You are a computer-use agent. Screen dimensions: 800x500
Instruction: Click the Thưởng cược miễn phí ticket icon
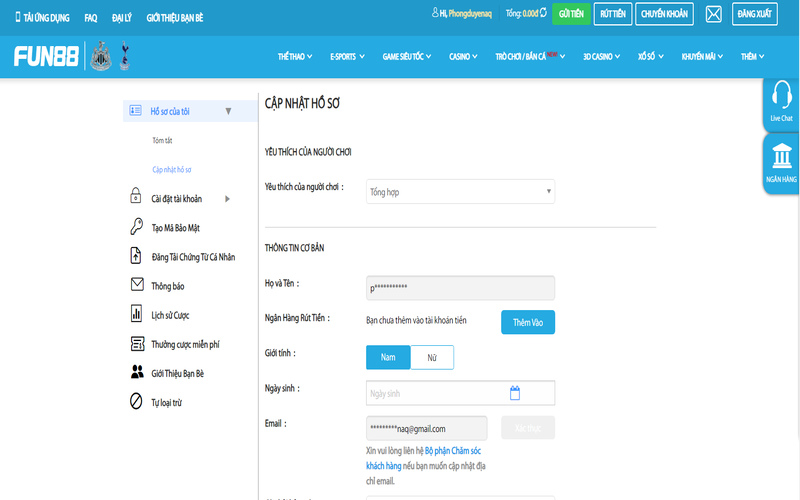click(137, 343)
